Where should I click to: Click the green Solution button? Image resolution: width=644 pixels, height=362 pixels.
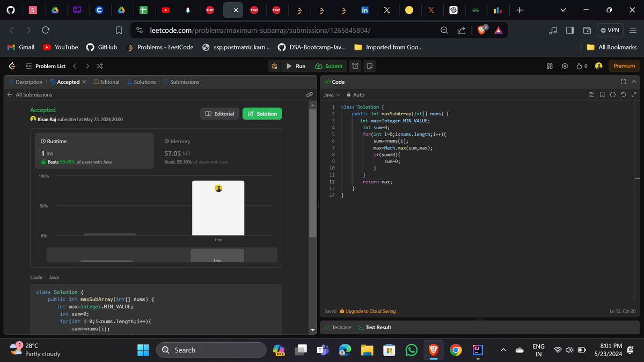click(262, 114)
